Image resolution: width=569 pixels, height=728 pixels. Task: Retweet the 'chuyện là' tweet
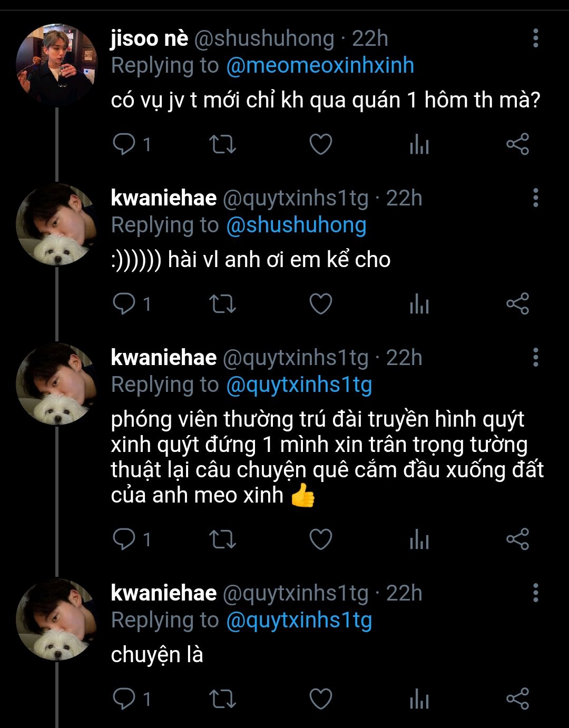coord(222,699)
